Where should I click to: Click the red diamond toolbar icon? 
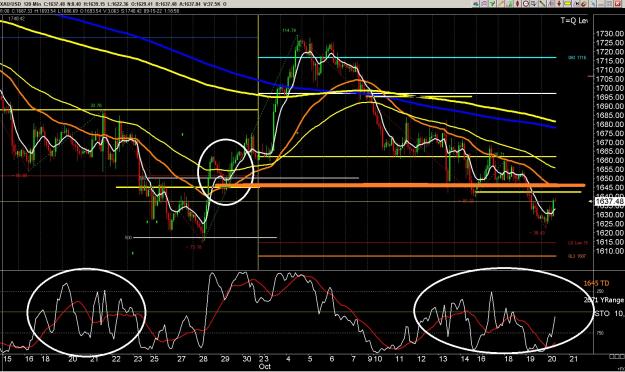point(518,4)
